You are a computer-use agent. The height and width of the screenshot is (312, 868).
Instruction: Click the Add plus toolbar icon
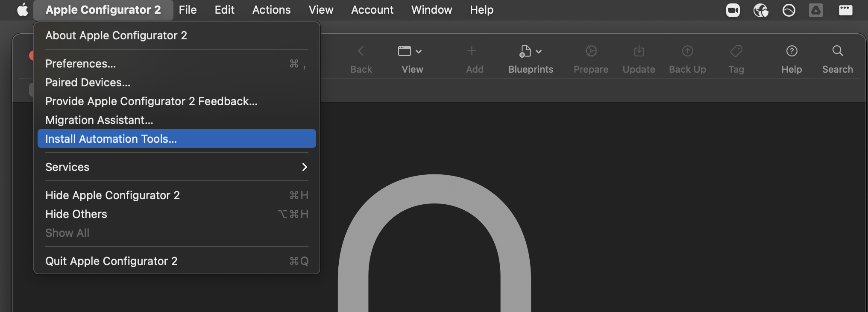(472, 51)
